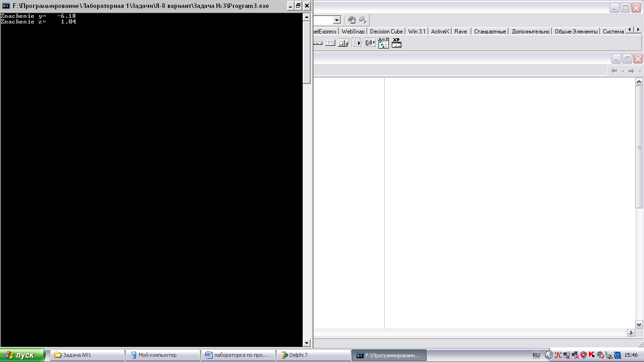The image size is (644, 362).
Task: Switch to the ActiveX palette tab
Action: [x=440, y=31]
